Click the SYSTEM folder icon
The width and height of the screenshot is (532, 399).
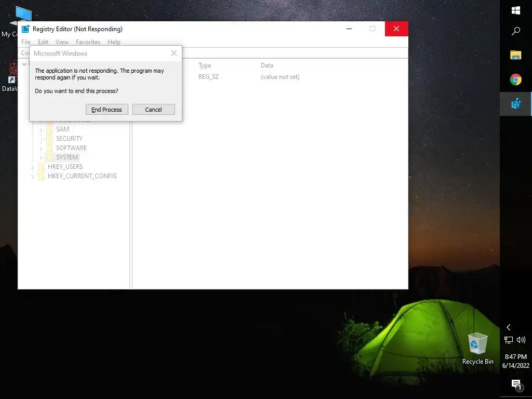pos(49,157)
